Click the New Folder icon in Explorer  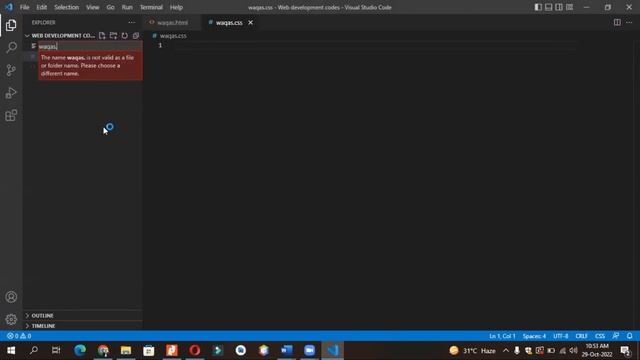(x=113, y=36)
